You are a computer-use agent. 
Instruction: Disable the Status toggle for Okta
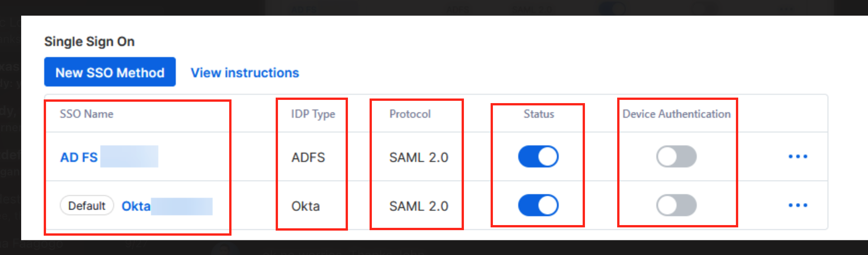(538, 205)
